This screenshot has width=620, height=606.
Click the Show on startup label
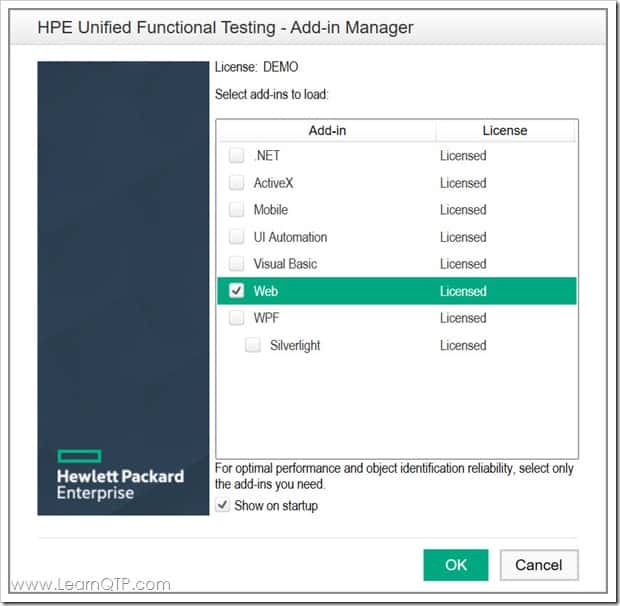pos(276,506)
